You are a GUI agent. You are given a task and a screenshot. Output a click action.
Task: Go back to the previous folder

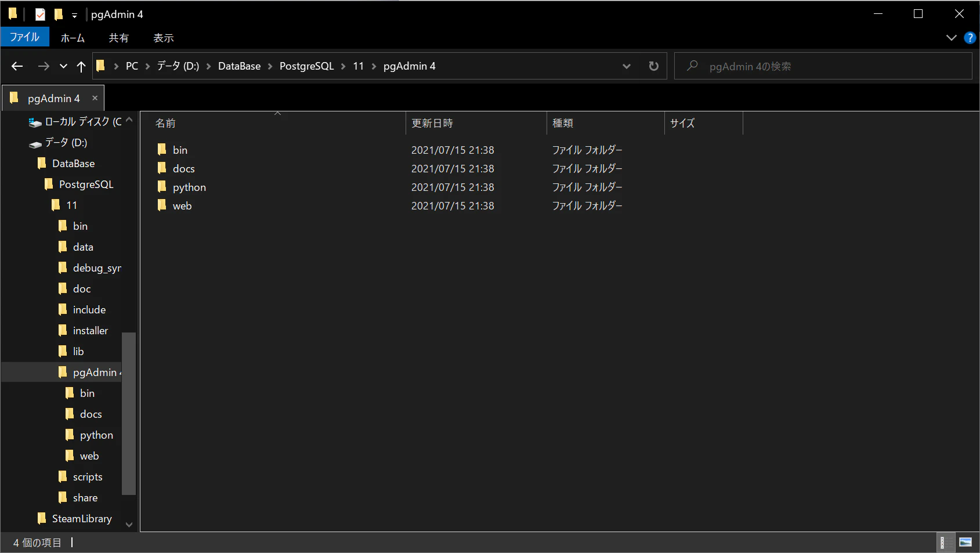(x=17, y=66)
